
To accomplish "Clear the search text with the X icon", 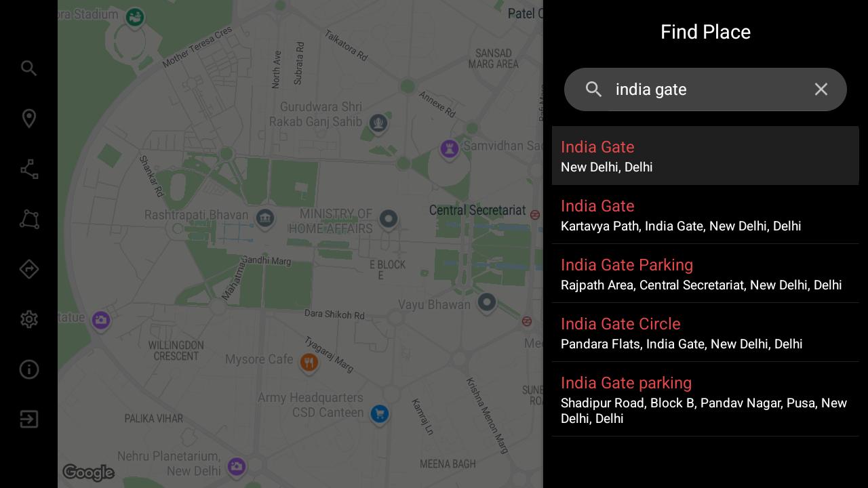I will (821, 89).
